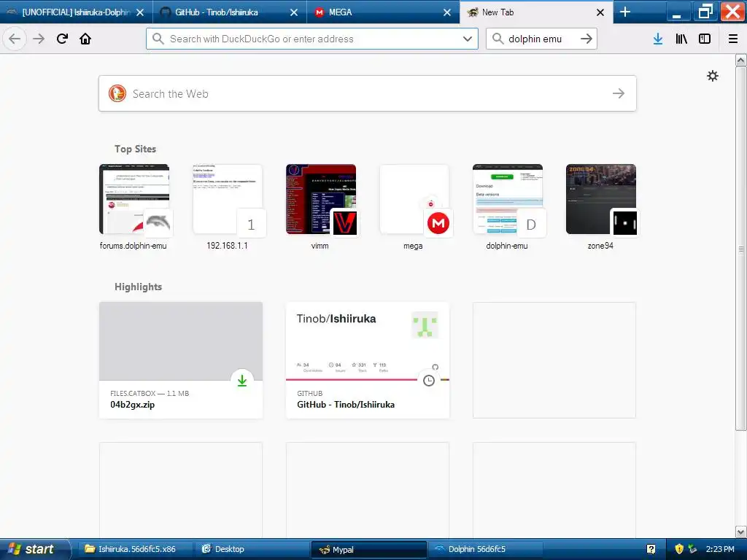The height and width of the screenshot is (560, 747).
Task: Toggle the sidebar view icon
Action: (x=705, y=39)
